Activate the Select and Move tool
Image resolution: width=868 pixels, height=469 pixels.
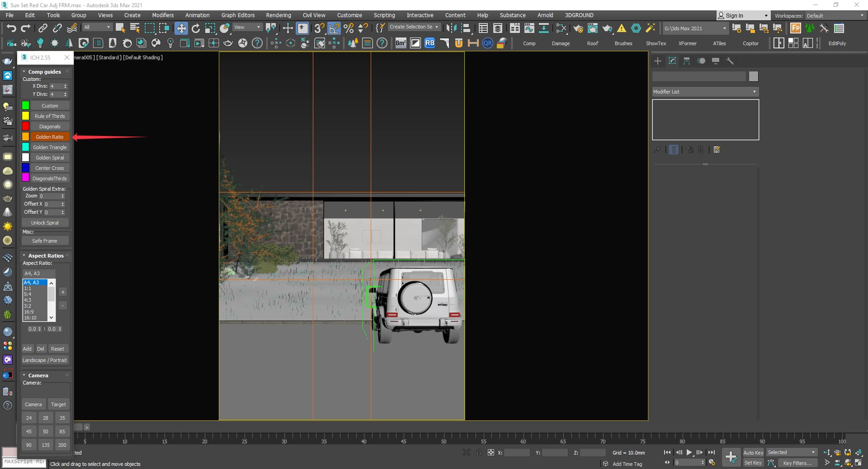(181, 28)
